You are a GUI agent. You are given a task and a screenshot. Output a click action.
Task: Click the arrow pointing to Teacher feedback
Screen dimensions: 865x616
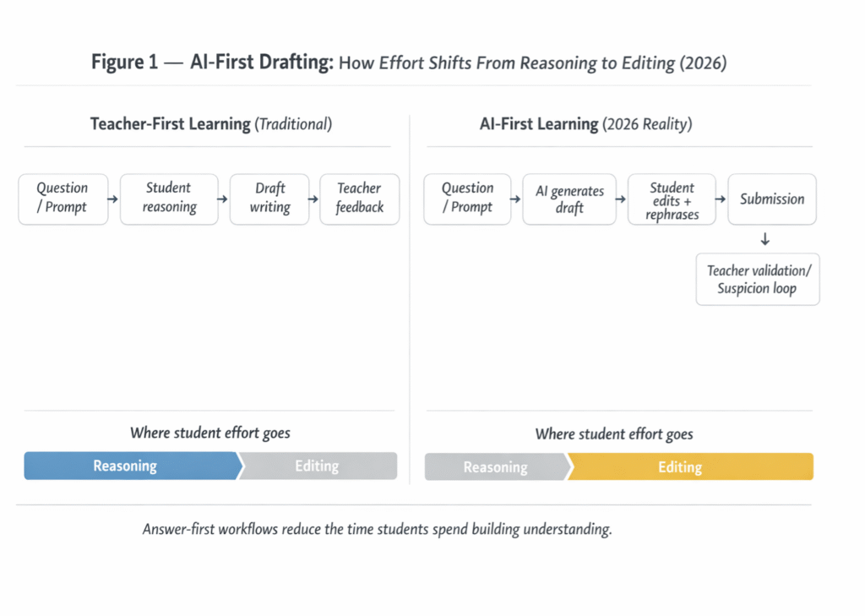(x=313, y=199)
